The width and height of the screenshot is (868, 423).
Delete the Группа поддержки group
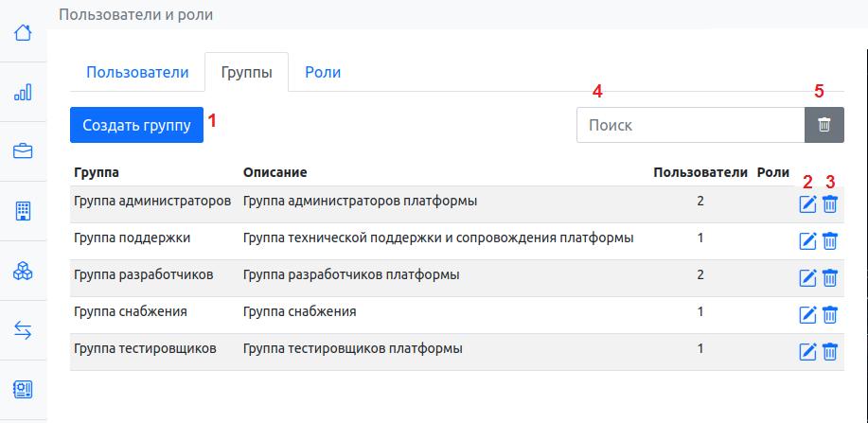click(830, 241)
